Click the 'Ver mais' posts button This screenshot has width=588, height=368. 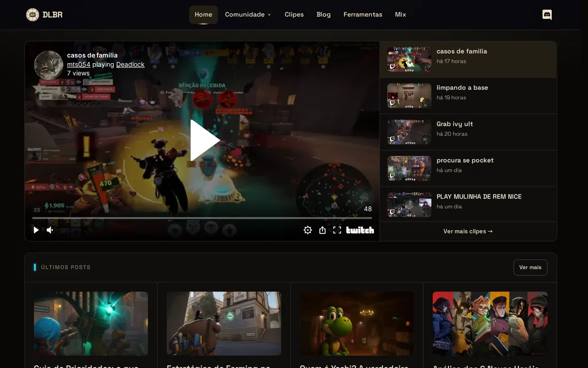(530, 267)
